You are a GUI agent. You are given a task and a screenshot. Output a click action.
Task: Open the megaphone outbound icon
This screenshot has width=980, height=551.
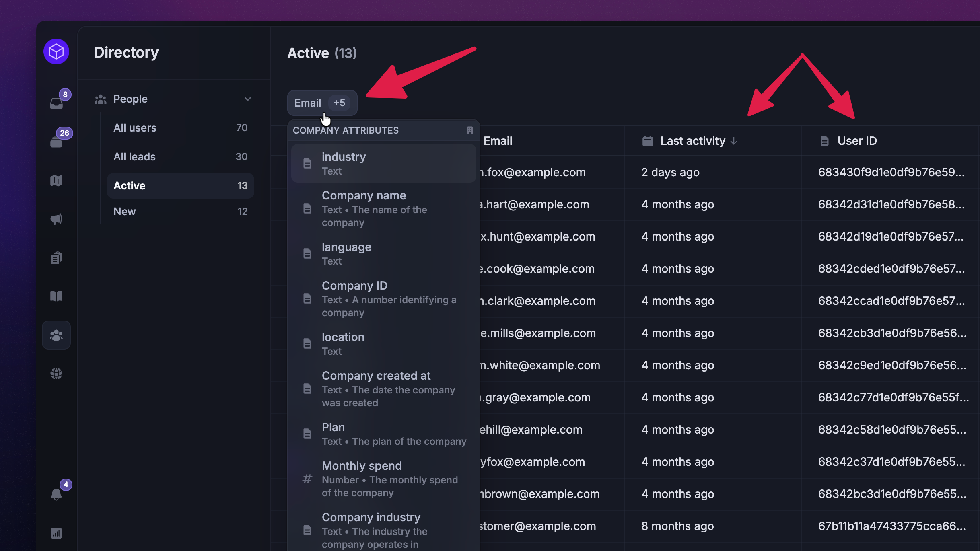click(56, 219)
